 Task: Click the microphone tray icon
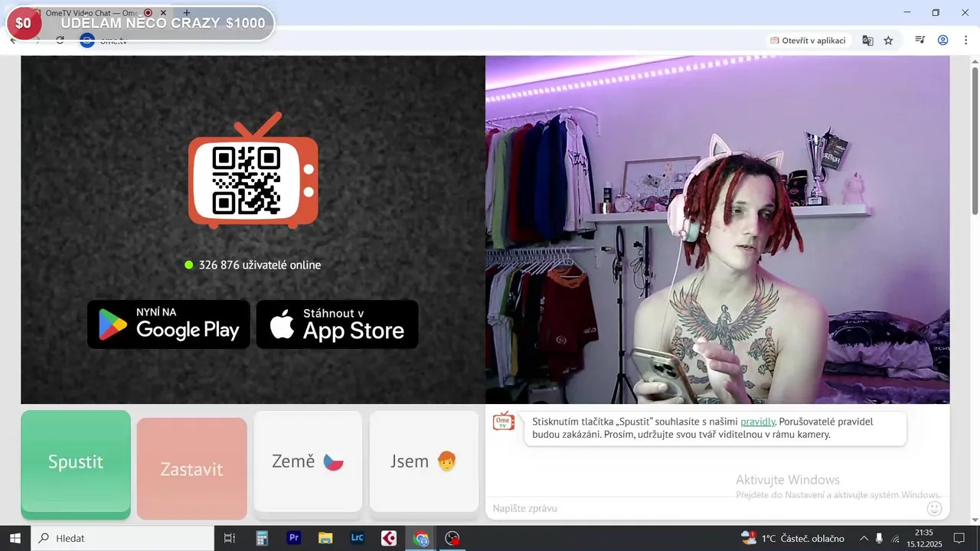click(879, 538)
